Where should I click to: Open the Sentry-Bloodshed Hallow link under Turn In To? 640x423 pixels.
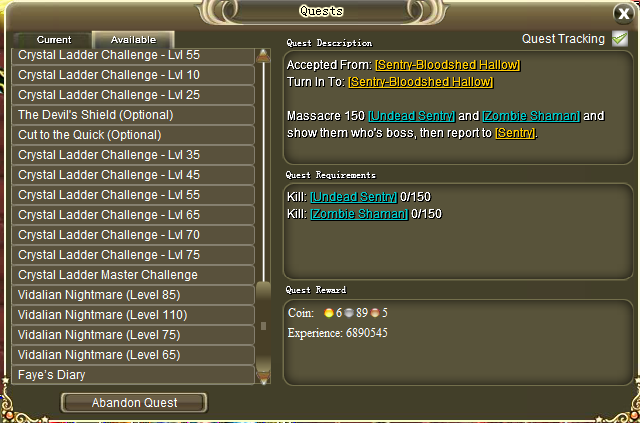(421, 82)
